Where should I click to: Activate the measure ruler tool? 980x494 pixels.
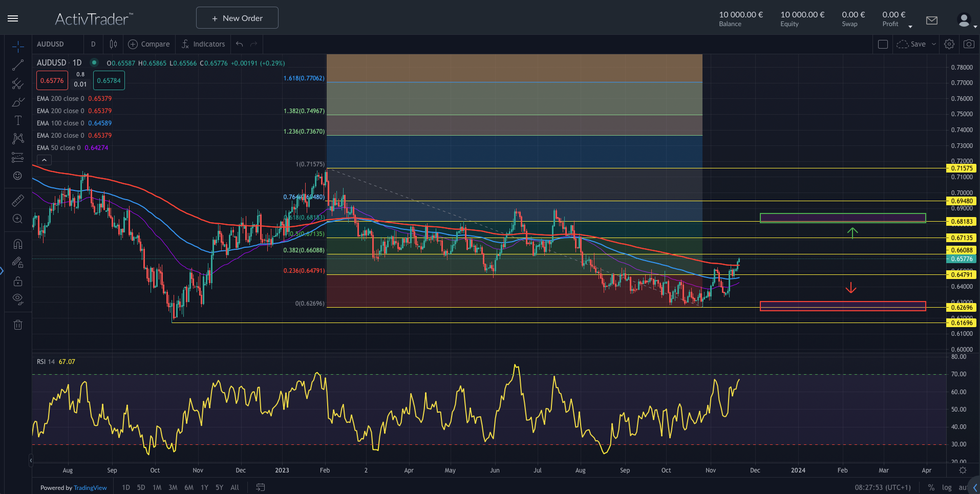[x=17, y=200]
